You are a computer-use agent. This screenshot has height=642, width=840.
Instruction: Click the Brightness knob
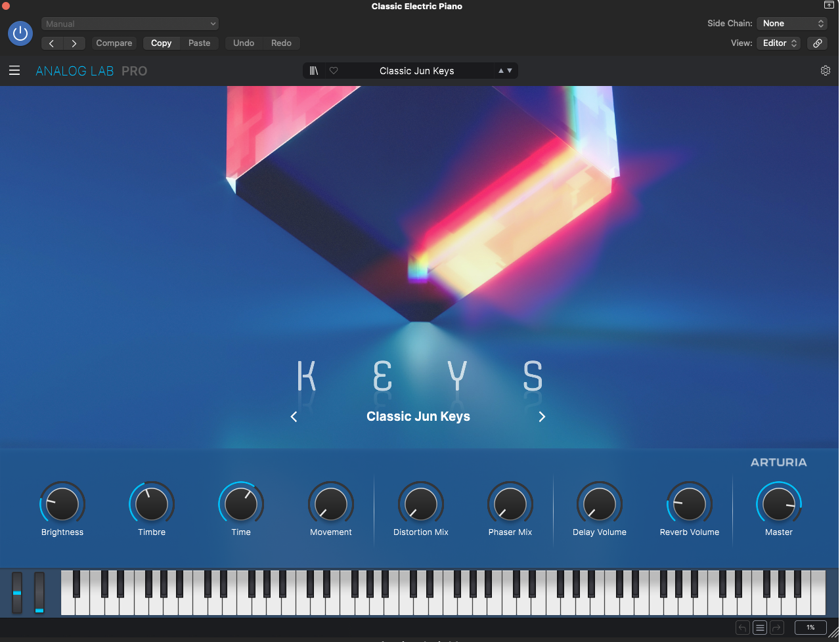[62, 504]
